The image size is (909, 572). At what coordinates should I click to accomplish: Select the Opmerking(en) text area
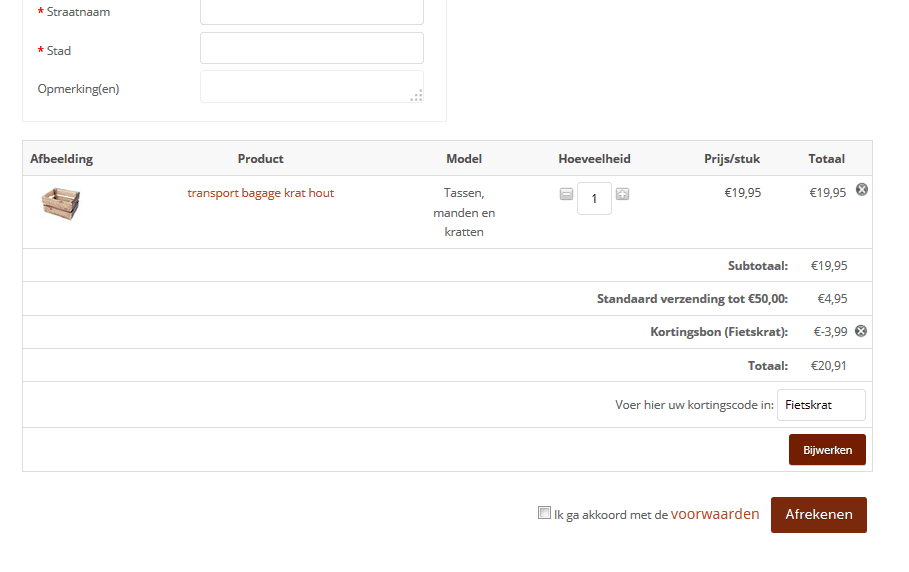[310, 86]
